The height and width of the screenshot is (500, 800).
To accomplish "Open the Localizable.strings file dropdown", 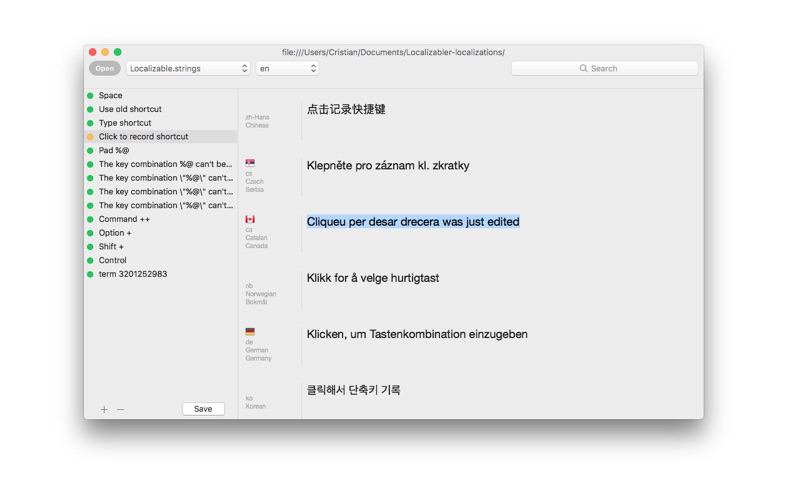I will click(x=188, y=68).
